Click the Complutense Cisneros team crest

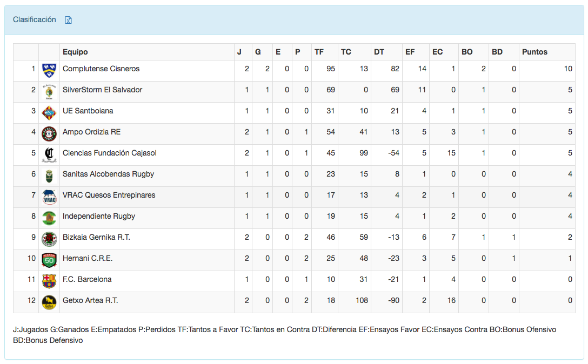(49, 70)
